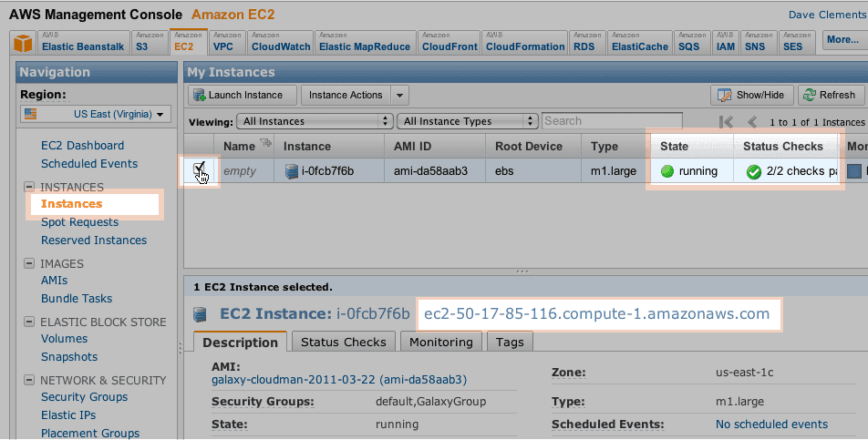
Task: Click the tag icon beside the Name column
Action: coord(265,142)
